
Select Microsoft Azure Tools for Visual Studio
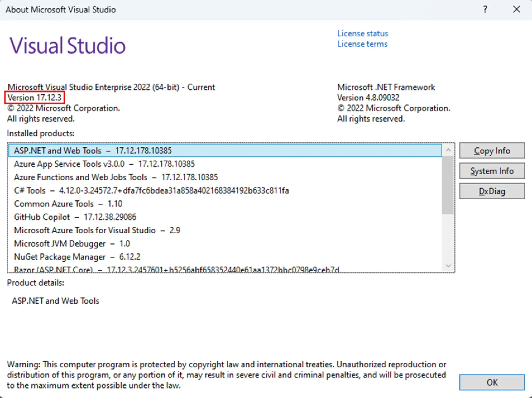[225, 230]
